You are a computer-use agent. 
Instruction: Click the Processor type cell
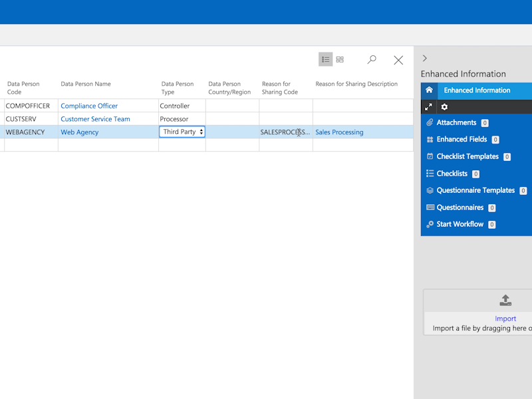(x=182, y=119)
